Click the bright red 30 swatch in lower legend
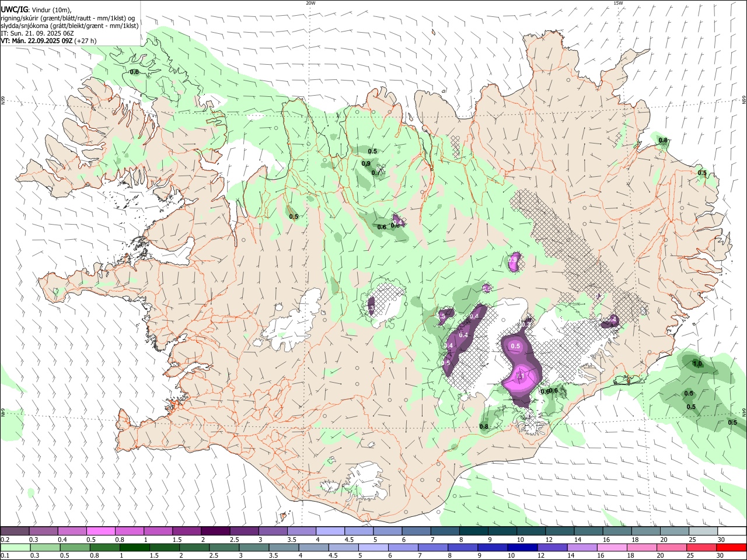 coord(731,547)
